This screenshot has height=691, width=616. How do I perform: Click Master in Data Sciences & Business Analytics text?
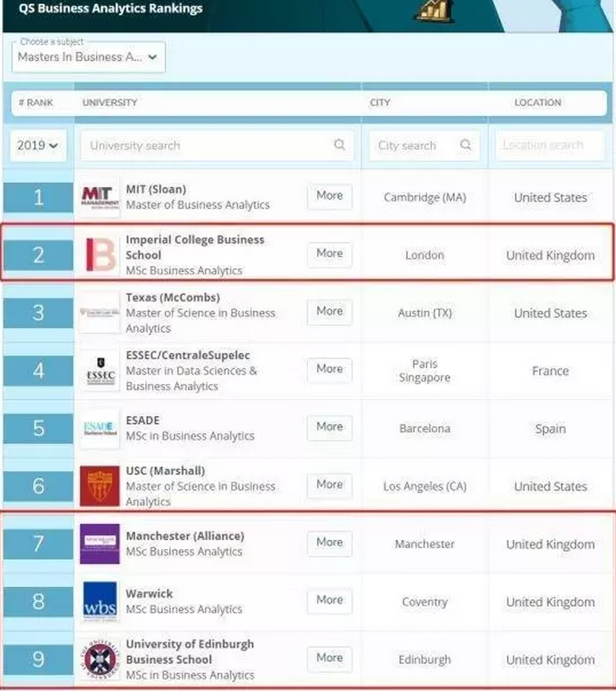pos(192,379)
